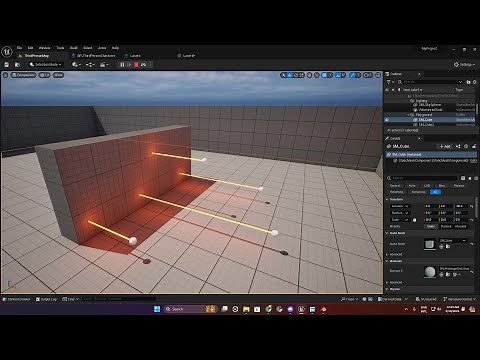Open the Help menu

click(x=115, y=48)
